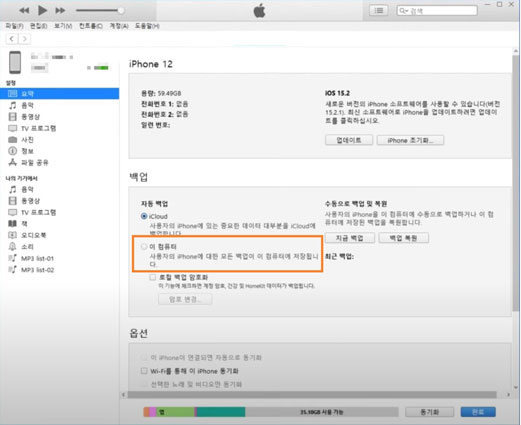The height and width of the screenshot is (425, 521).
Task: Open the list view icon beside search
Action: pyautogui.click(x=378, y=11)
